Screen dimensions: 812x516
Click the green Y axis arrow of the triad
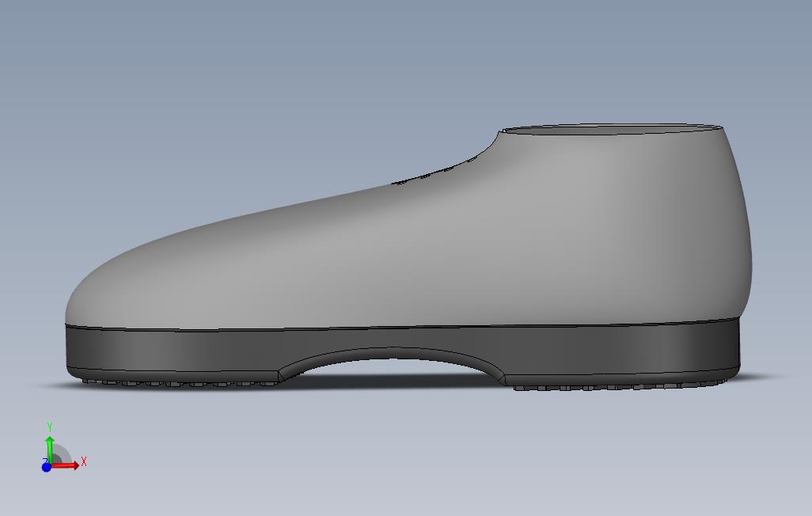(x=50, y=450)
